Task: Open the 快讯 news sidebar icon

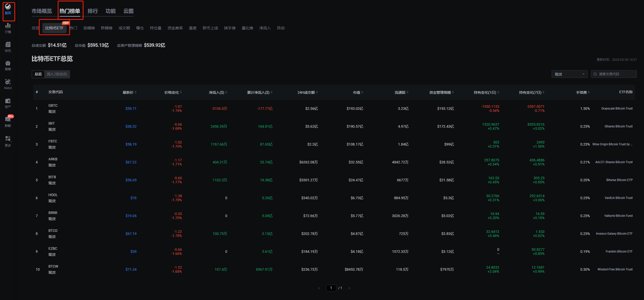Action: tap(8, 47)
